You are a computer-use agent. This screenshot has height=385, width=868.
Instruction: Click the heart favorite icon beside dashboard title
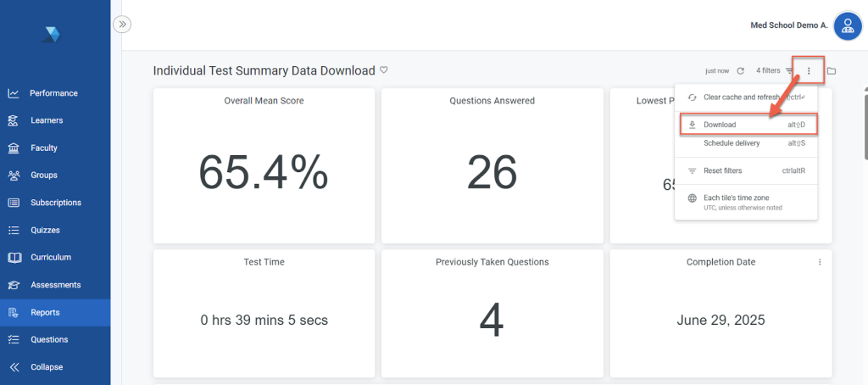[384, 70]
